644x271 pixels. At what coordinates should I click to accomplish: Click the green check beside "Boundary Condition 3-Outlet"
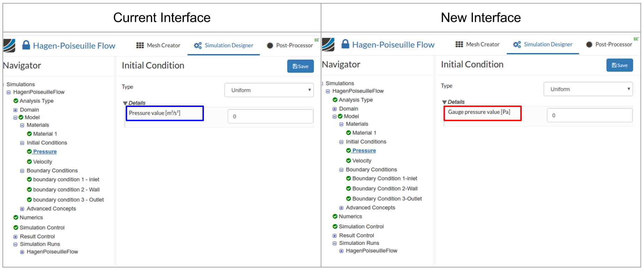[348, 199]
